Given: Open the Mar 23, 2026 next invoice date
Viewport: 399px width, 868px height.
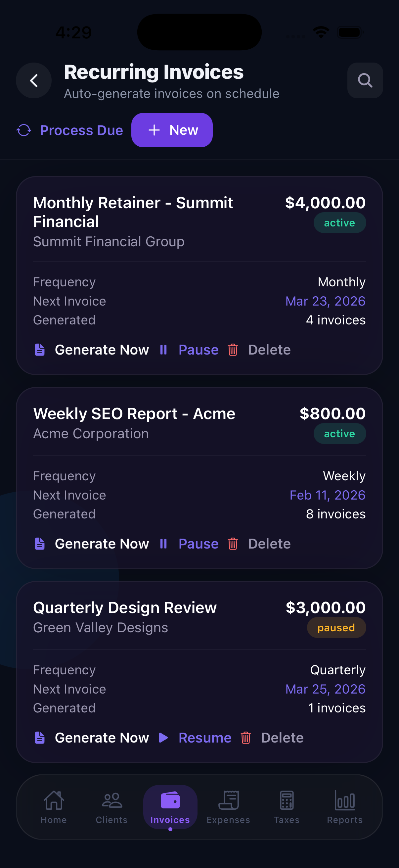Looking at the screenshot, I should (x=325, y=301).
